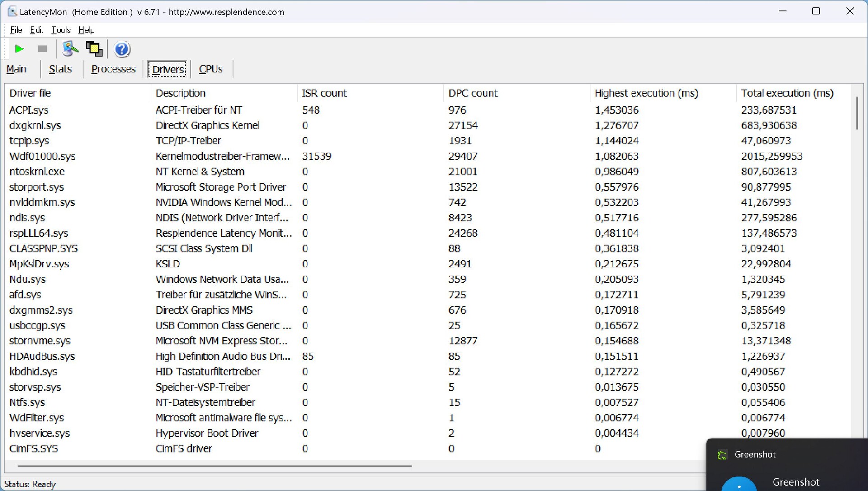Sort by the ISR count column header
The width and height of the screenshot is (868, 491).
(324, 93)
